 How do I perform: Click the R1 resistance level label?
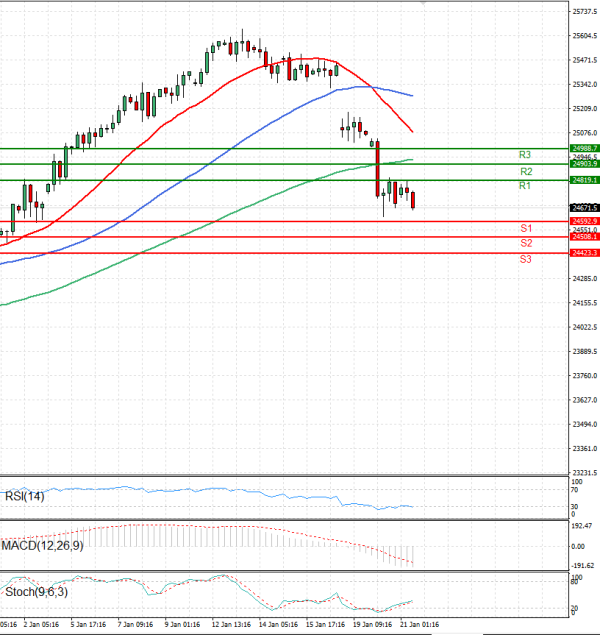click(524, 187)
